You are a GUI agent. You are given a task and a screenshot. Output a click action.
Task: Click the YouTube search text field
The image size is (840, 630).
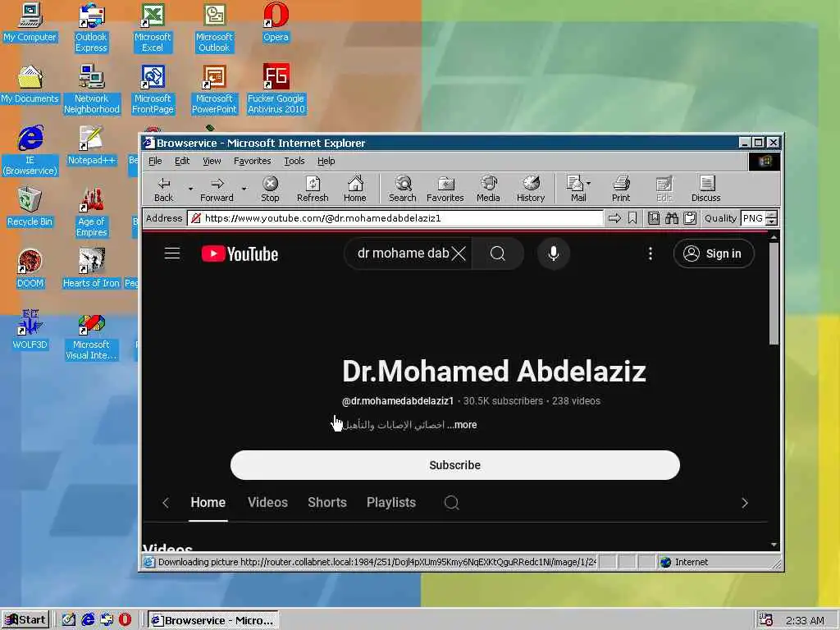click(x=403, y=253)
